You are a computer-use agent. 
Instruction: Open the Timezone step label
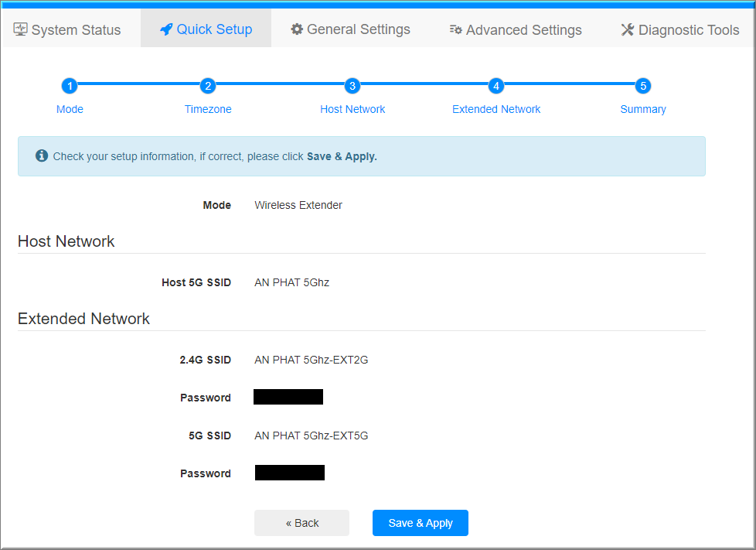click(208, 109)
